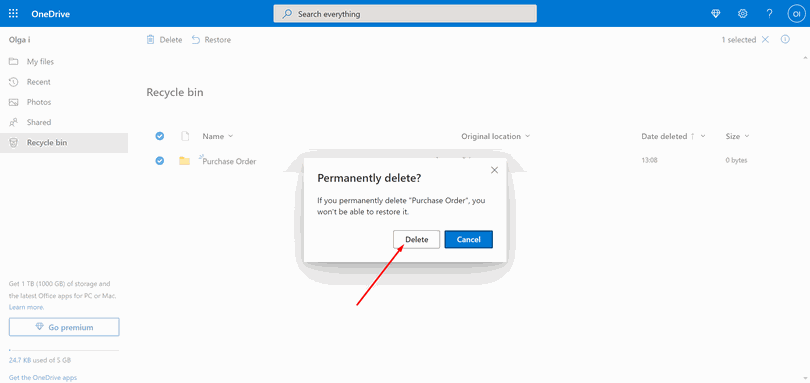Click Cancel in the Permanently delete dialog

(469, 239)
